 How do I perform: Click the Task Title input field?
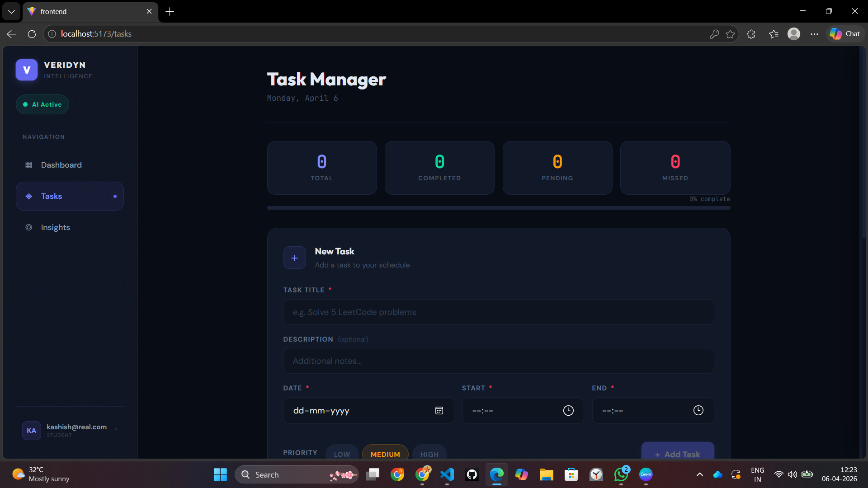(x=499, y=312)
